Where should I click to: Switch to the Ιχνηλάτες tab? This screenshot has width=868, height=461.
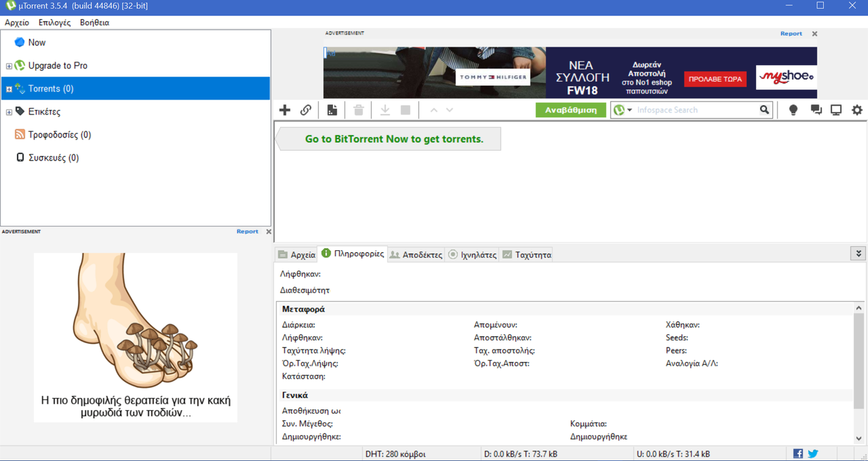coord(473,255)
